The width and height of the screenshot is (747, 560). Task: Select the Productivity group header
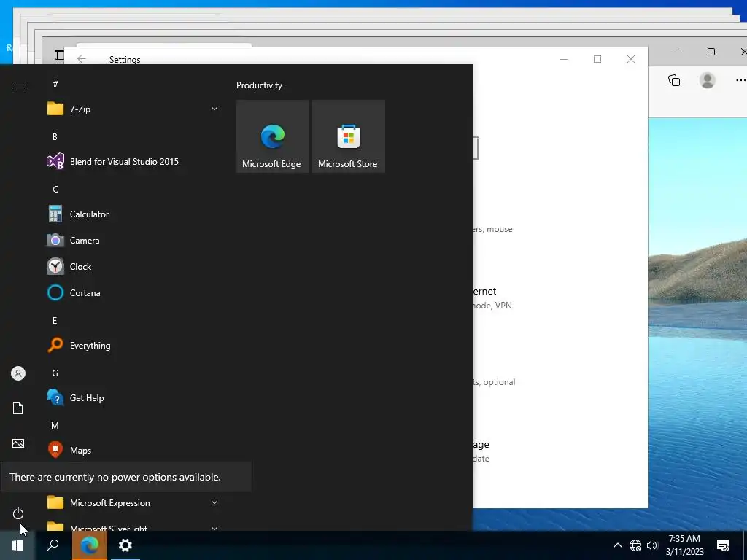(259, 85)
